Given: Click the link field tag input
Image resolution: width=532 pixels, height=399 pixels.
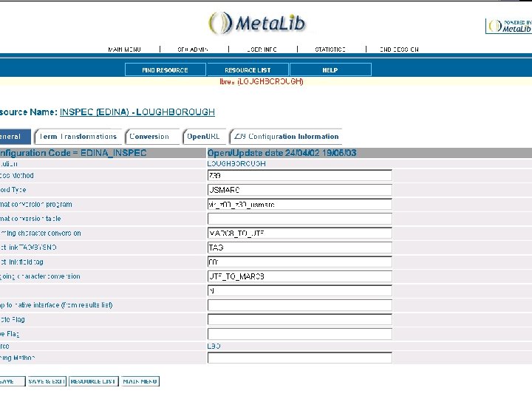Looking at the screenshot, I should [299, 262].
